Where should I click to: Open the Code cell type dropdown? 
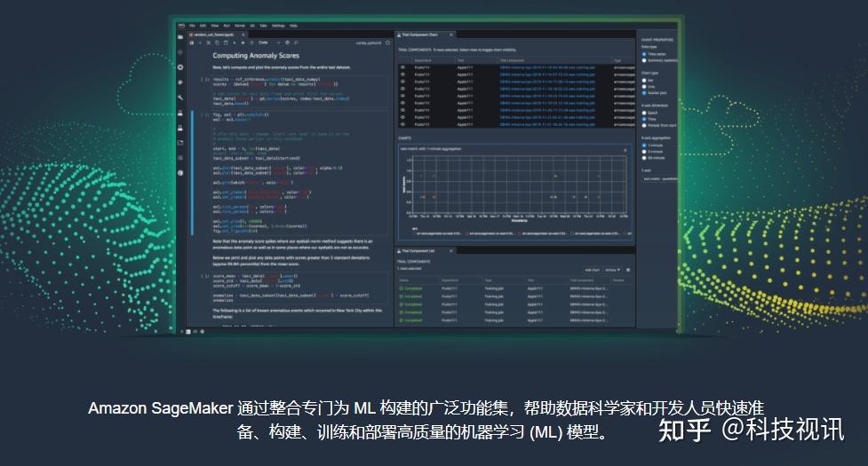click(269, 43)
